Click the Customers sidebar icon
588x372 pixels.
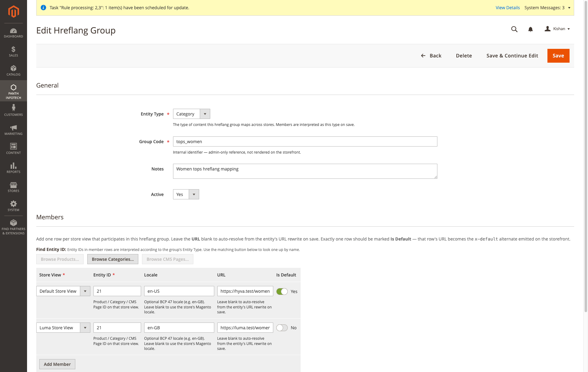click(x=13, y=109)
